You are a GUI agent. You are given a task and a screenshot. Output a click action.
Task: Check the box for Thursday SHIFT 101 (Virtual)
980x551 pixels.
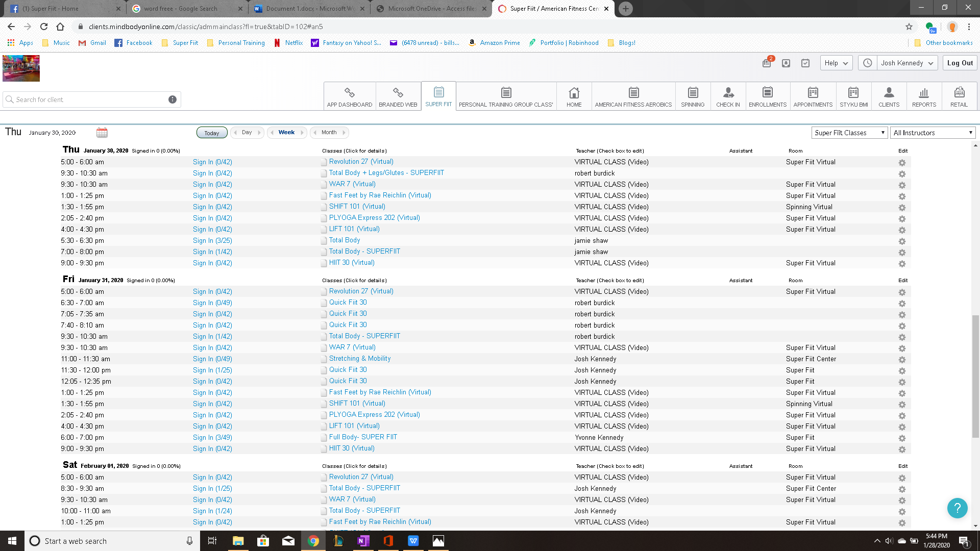[x=324, y=207]
